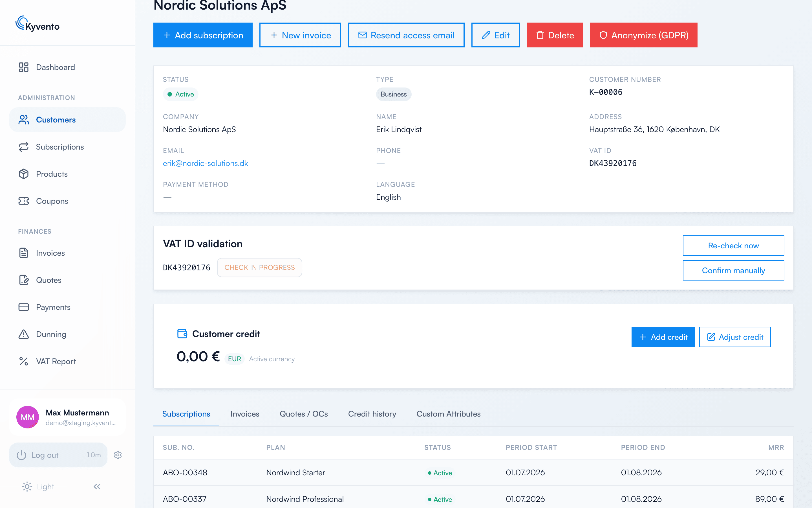Open the Quotes / OCs tab
The image size is (812, 508).
[304, 414]
